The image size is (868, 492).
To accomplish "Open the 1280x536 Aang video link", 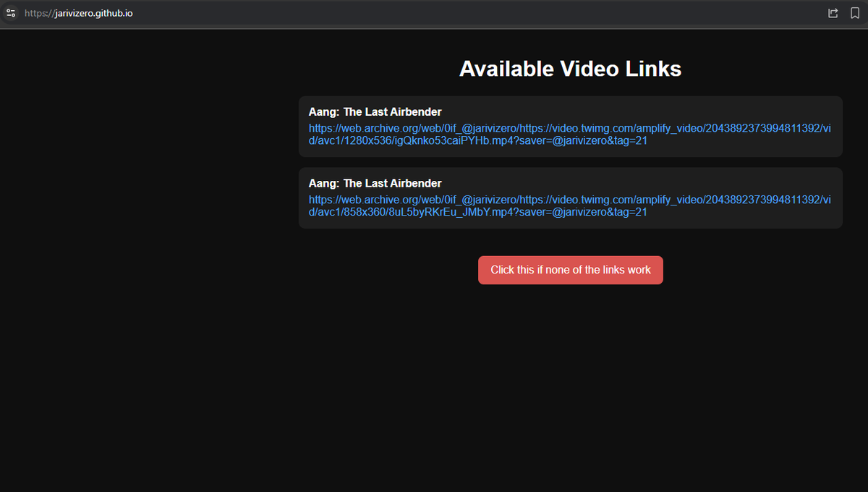I will click(x=570, y=135).
